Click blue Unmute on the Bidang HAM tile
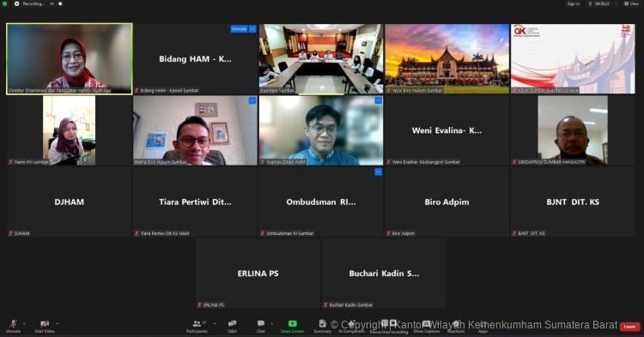 [x=239, y=29]
